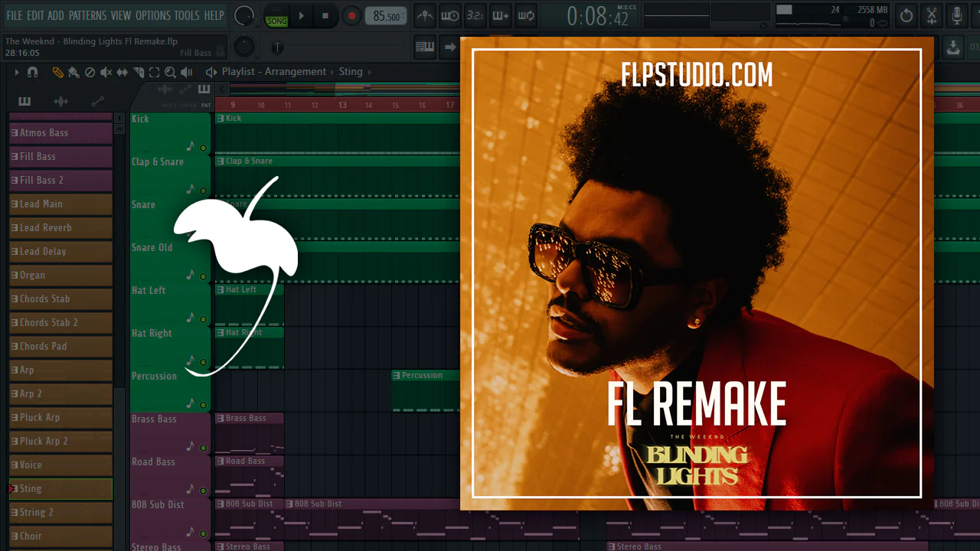This screenshot has height=551, width=980.
Task: Select the Mute tool in playlist toolbar
Action: [106, 72]
